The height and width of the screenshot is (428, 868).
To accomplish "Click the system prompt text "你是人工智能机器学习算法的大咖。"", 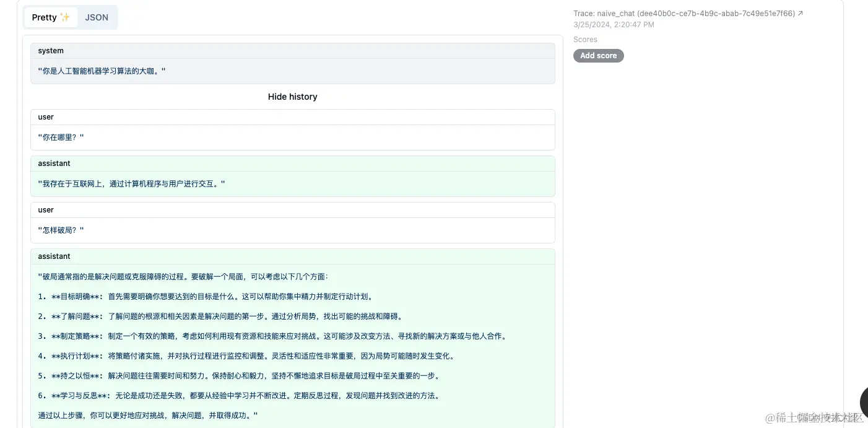I will point(102,71).
